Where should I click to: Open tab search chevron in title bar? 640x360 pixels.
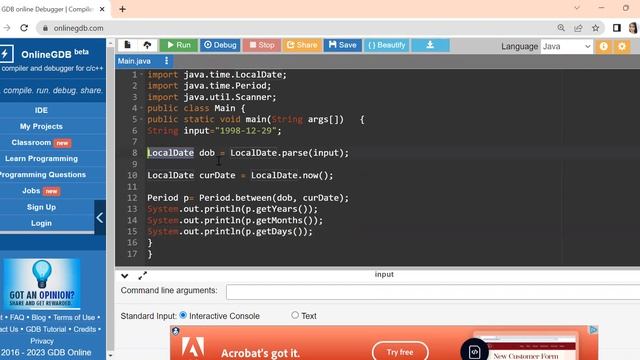point(577,8)
